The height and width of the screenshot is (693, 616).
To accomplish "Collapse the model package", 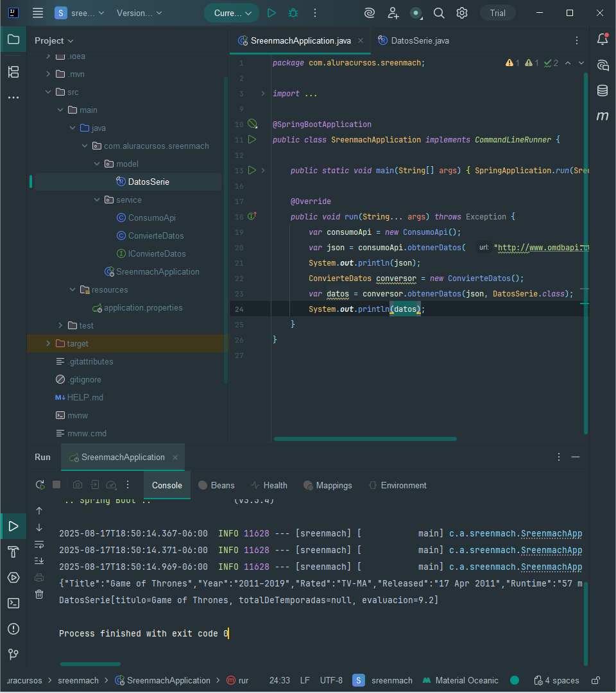I will coord(97,164).
